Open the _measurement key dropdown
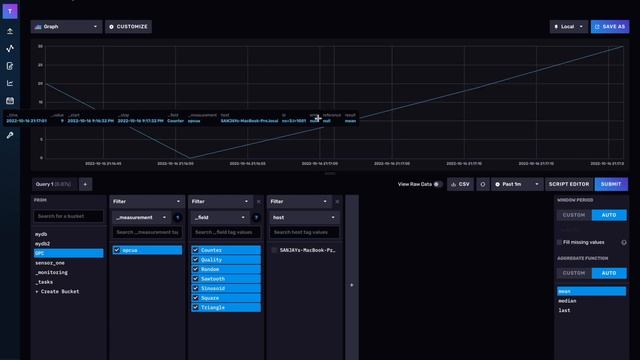The width and height of the screenshot is (640, 360). pos(141,218)
